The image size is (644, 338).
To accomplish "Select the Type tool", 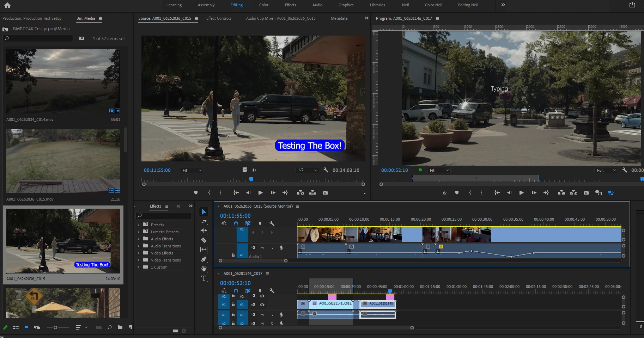I will click(204, 278).
